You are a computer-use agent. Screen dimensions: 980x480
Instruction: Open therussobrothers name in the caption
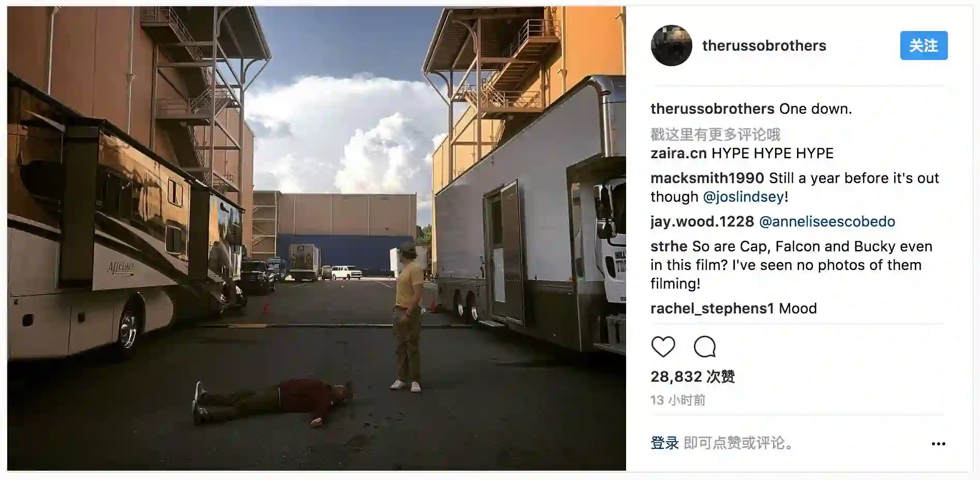click(x=712, y=109)
